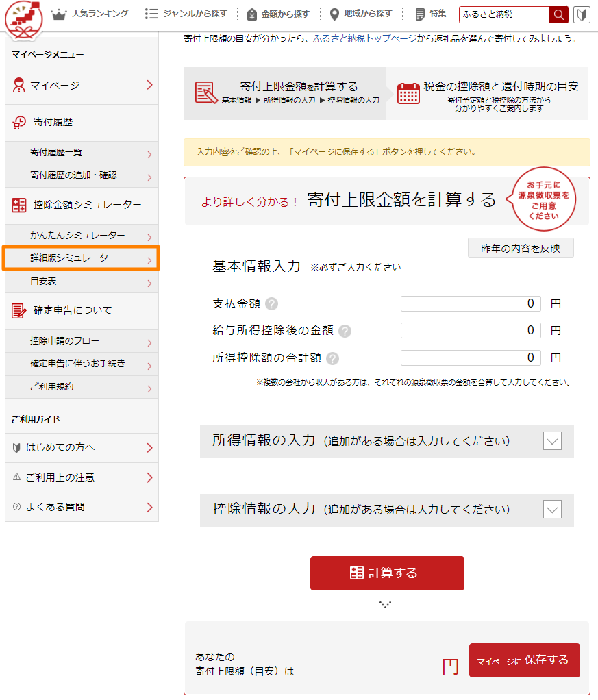This screenshot has height=700, width=598.
Task: Click the money bag icon beside 金額から探す
Action: pos(252,14)
